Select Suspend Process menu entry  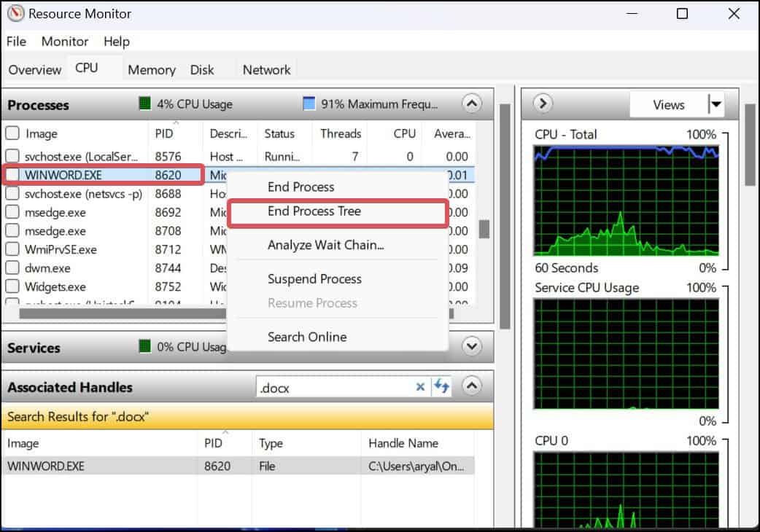tap(337, 279)
